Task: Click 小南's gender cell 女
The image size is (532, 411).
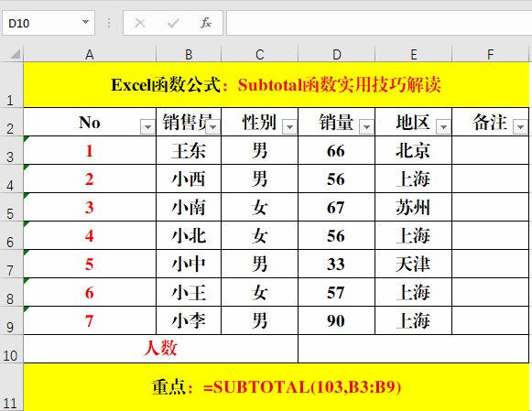Action: (259, 207)
